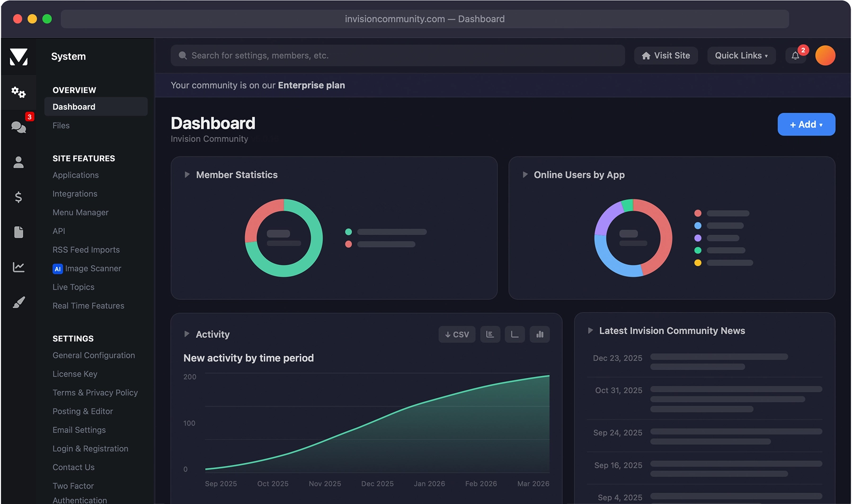The height and width of the screenshot is (504, 852).
Task: Open the Statistics line chart icon
Action: 18,267
